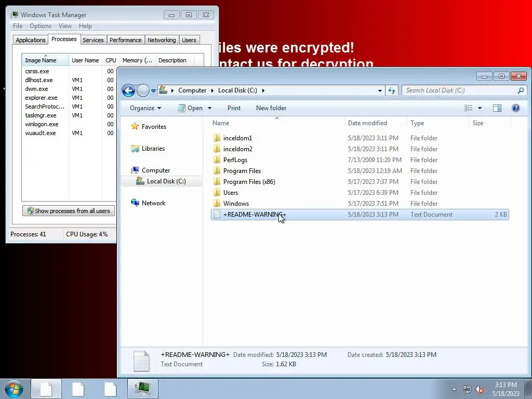The width and height of the screenshot is (532, 399).
Task: Sort by the Name column header
Action: point(277,123)
